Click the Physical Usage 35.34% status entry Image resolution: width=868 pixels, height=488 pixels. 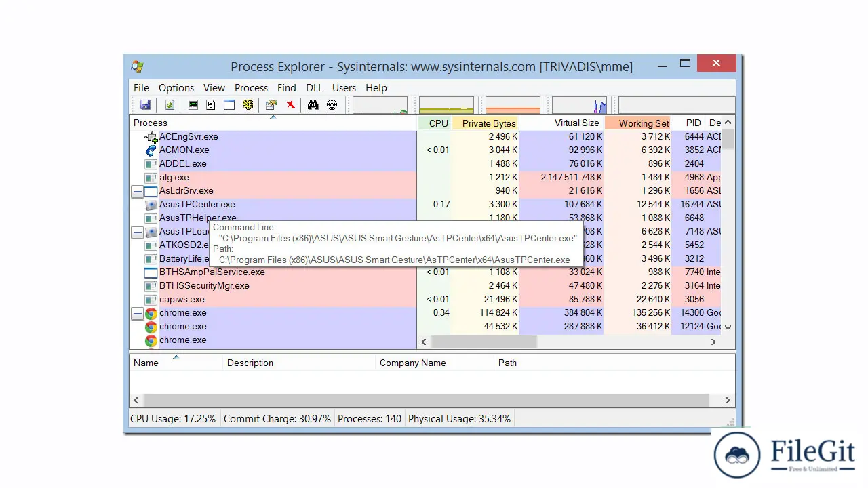(459, 419)
